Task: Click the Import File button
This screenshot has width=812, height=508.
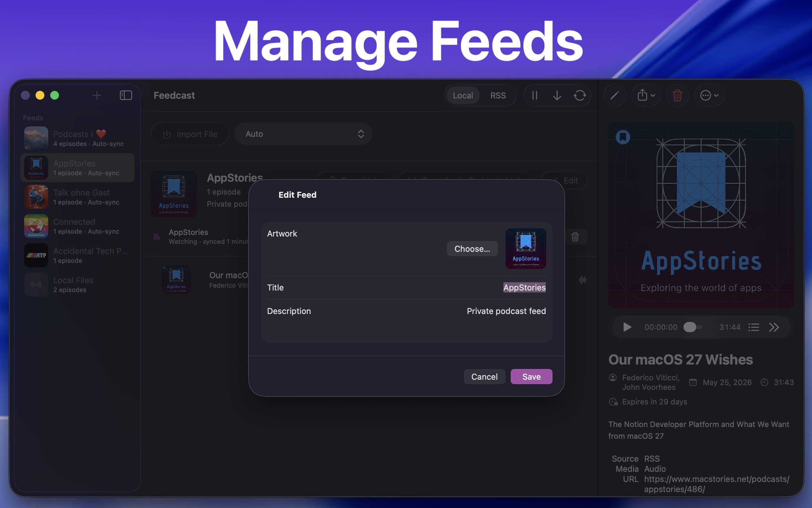Action: 190,134
